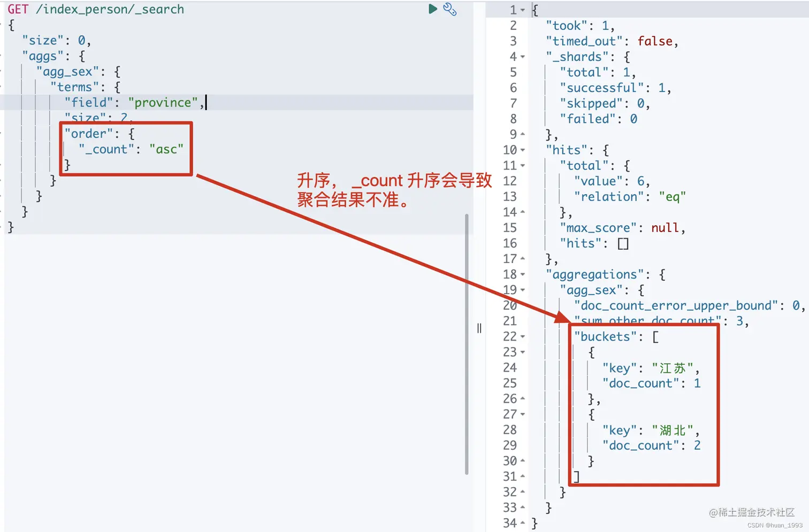The width and height of the screenshot is (809, 532).
Task: Click the "took": 1 response line
Action: point(580,26)
